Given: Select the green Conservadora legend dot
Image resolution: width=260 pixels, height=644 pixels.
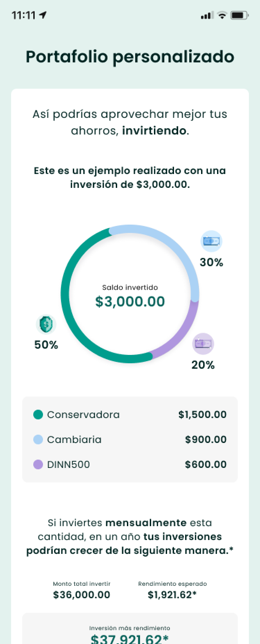Looking at the screenshot, I should point(38,415).
